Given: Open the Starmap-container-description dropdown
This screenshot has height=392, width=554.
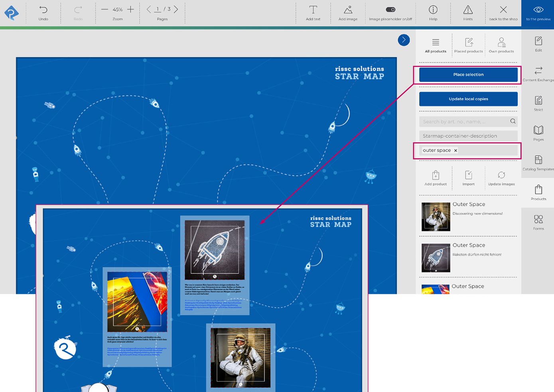Looking at the screenshot, I should (x=468, y=136).
